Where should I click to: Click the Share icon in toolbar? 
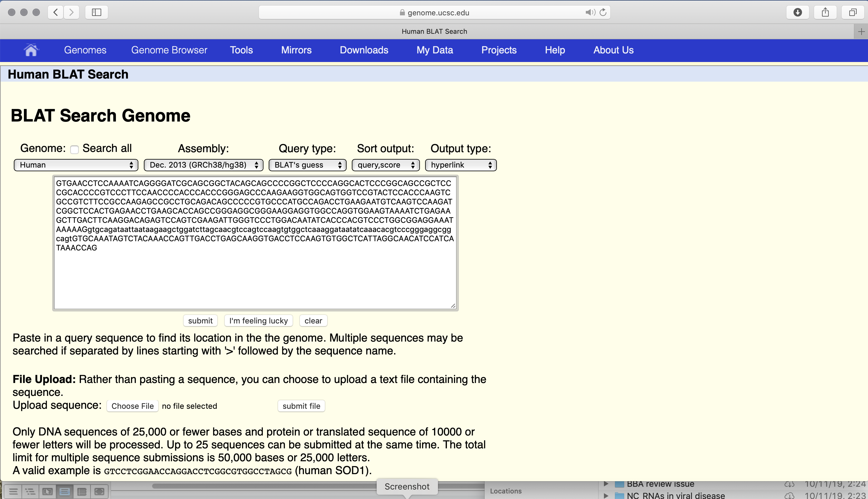tap(825, 12)
